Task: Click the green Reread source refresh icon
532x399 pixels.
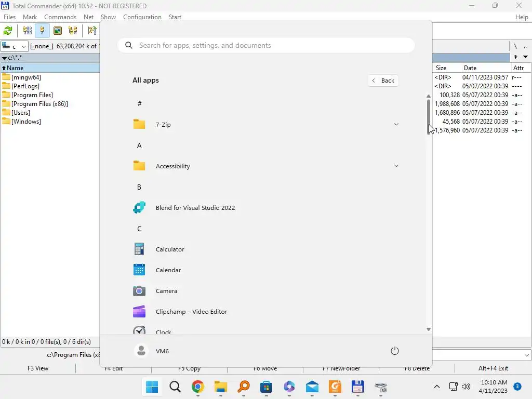Action: 8,31
